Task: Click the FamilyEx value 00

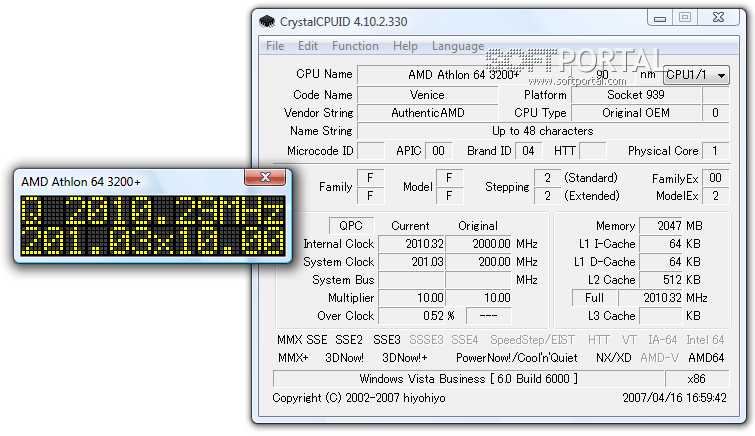Action: [716, 178]
